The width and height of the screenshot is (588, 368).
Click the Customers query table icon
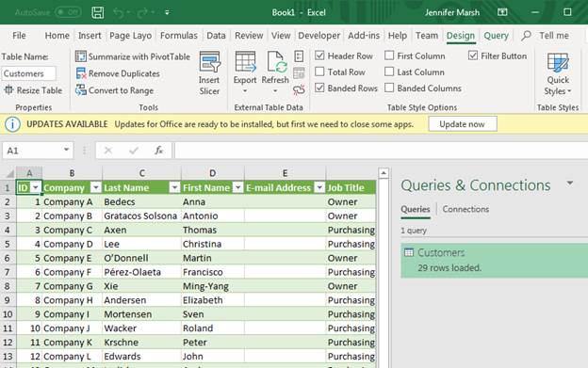coord(409,252)
